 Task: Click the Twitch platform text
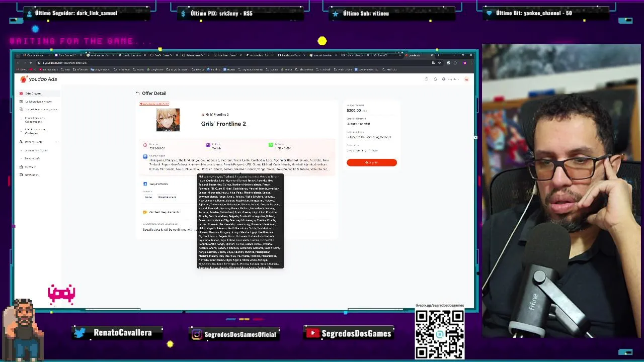click(216, 148)
